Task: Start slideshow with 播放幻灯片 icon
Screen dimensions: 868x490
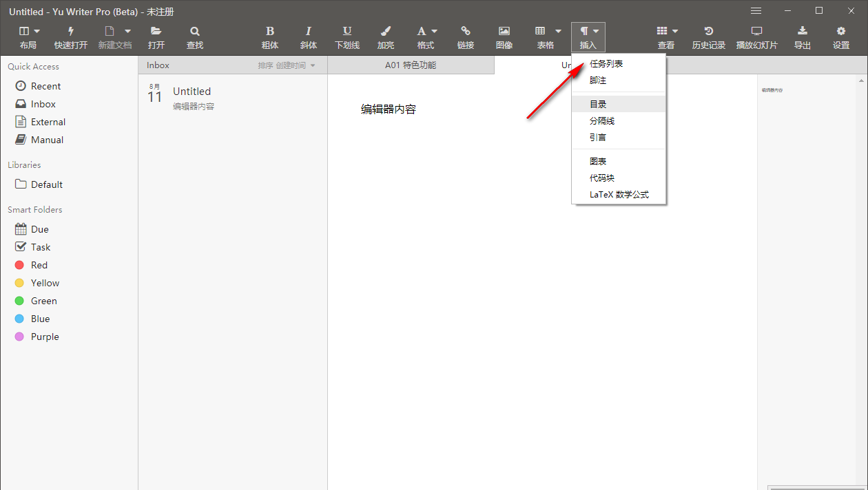Action: click(757, 31)
